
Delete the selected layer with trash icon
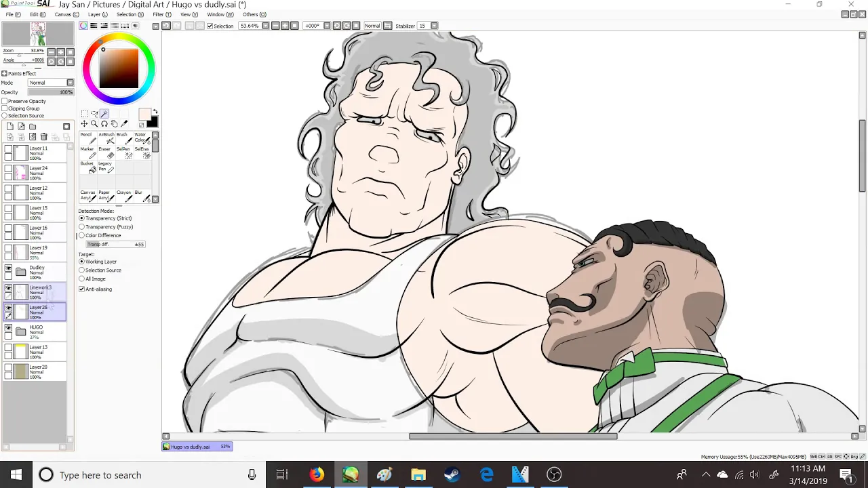click(44, 137)
